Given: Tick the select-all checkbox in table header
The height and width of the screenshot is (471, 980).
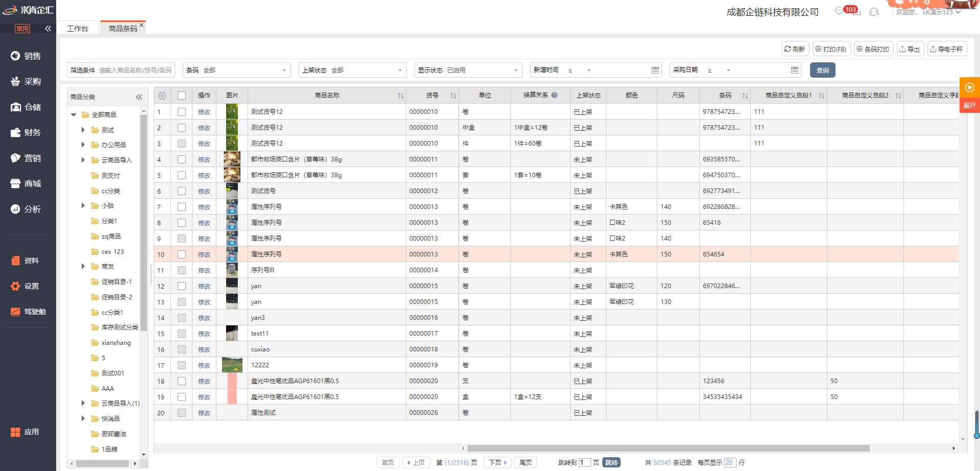Looking at the screenshot, I should tap(182, 96).
